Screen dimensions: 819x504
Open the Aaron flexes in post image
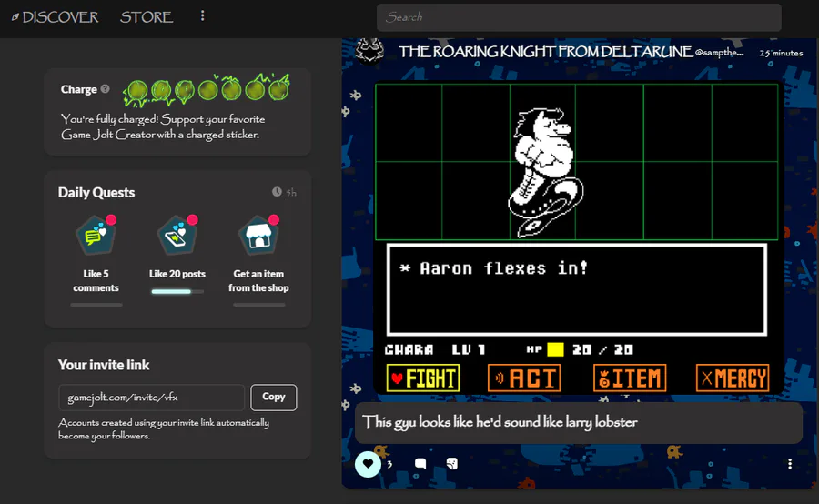click(577, 238)
